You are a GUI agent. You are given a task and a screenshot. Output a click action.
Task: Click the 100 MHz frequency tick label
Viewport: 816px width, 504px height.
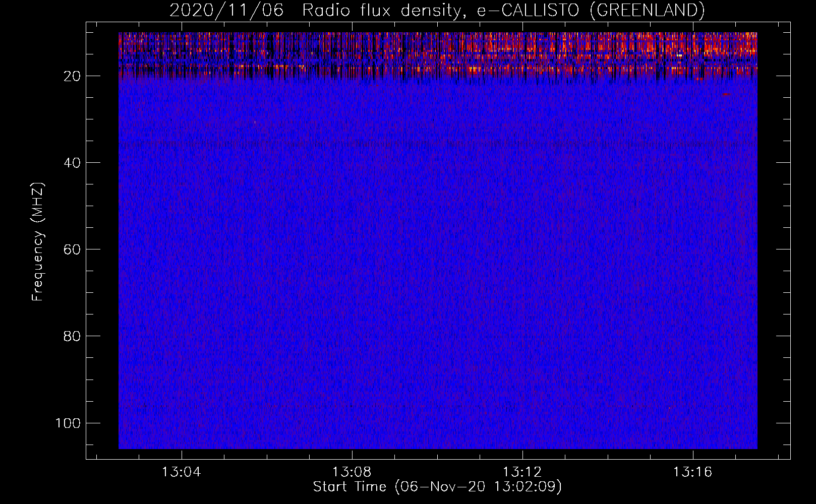coord(69,423)
